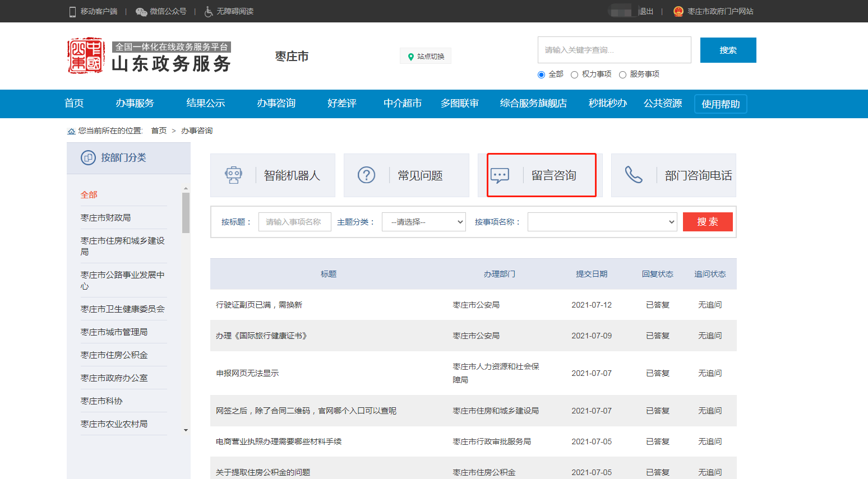Click the WeChat official account icon
The image size is (868, 479).
click(x=141, y=12)
